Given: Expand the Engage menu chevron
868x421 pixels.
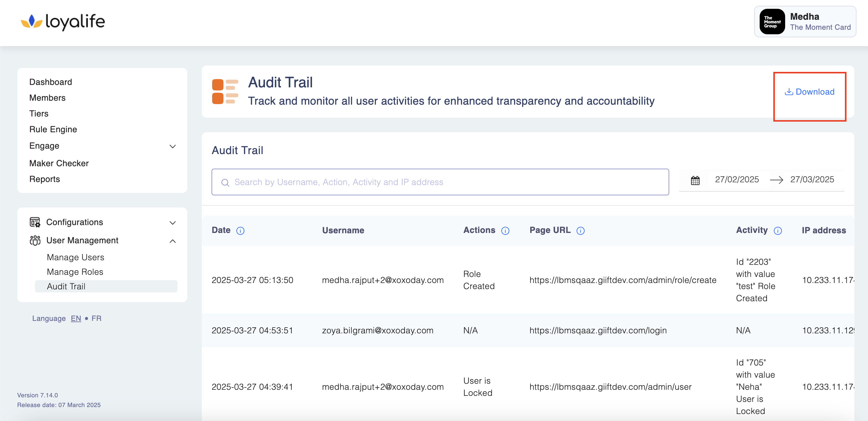Looking at the screenshot, I should (172, 146).
